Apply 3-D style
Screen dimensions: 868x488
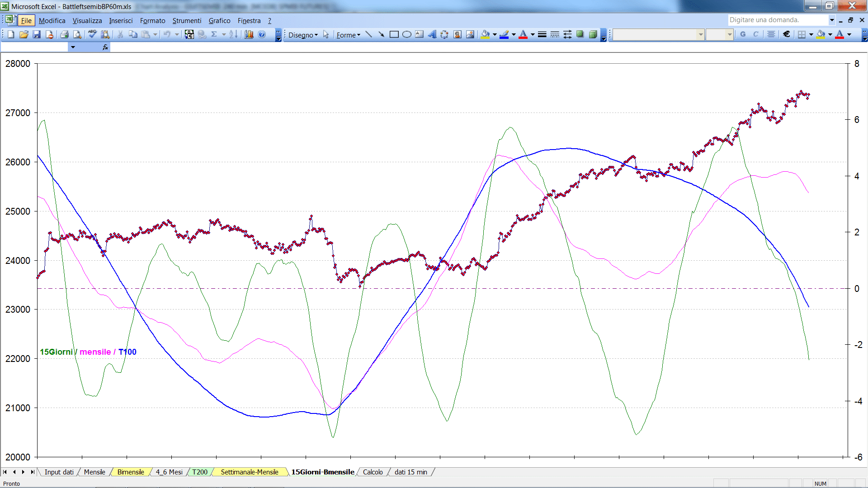[x=593, y=34]
